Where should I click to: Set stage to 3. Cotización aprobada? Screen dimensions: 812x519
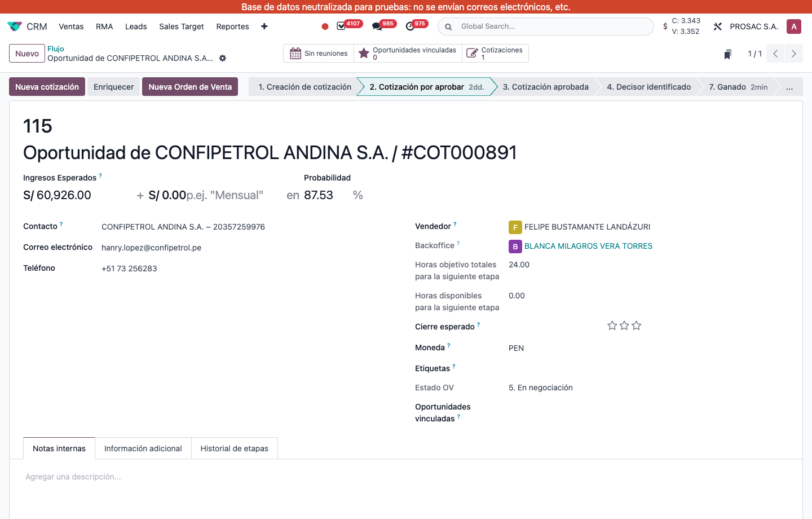[x=546, y=87]
